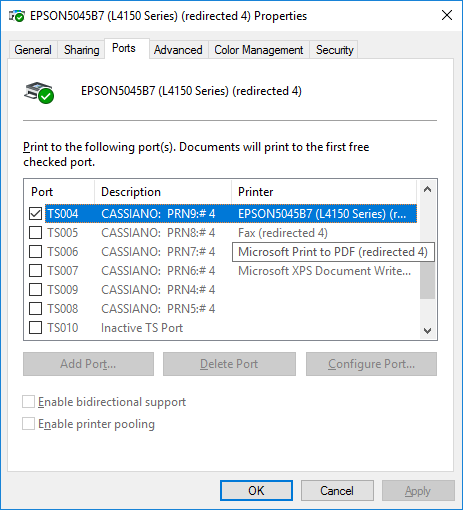The width and height of the screenshot is (463, 510).
Task: Open the Advanced tab
Action: point(178,50)
